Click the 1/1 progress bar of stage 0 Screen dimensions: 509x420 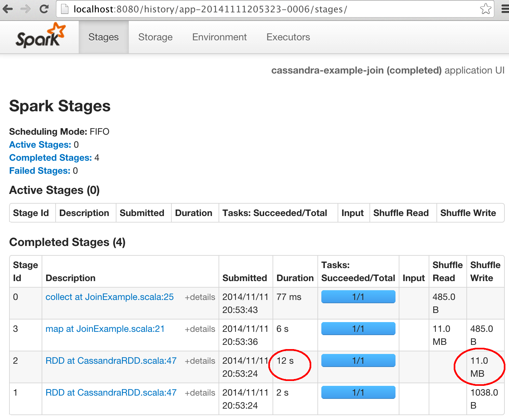click(358, 297)
